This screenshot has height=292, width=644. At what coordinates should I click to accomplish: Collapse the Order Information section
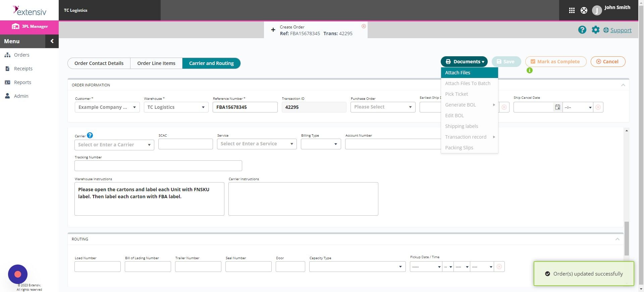[x=623, y=85]
